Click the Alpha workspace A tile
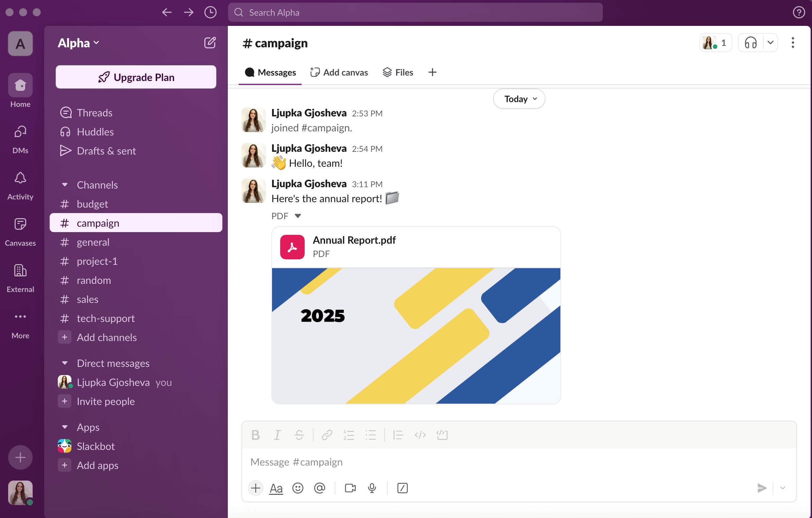The width and height of the screenshot is (812, 518). click(20, 44)
